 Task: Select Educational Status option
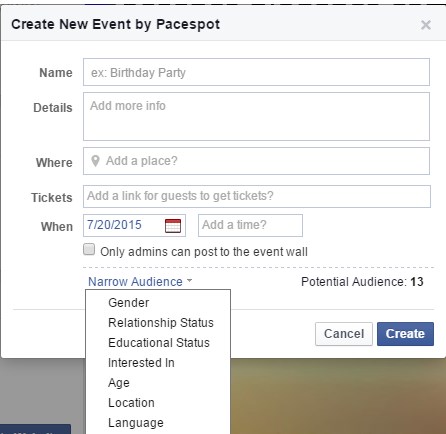158,343
